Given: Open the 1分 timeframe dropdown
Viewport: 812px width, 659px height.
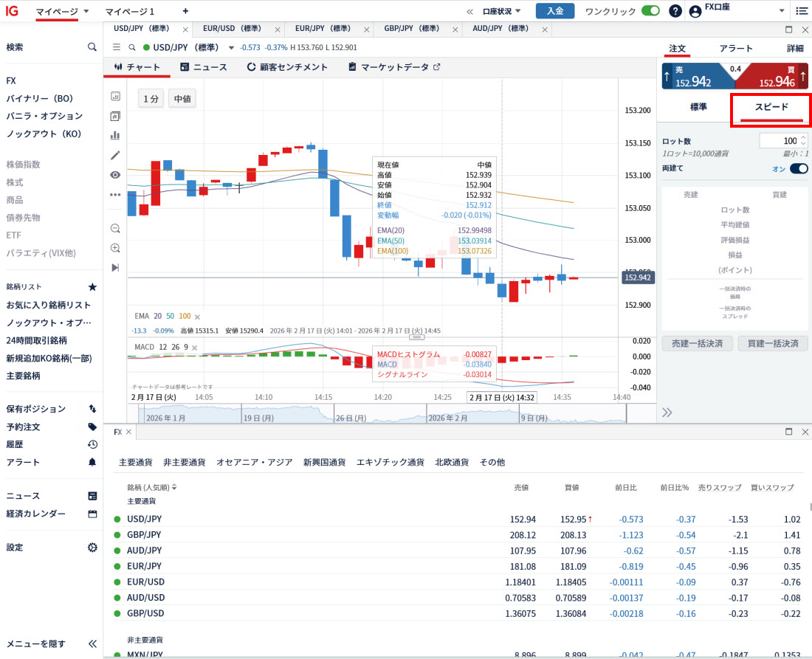Looking at the screenshot, I should tap(151, 99).
